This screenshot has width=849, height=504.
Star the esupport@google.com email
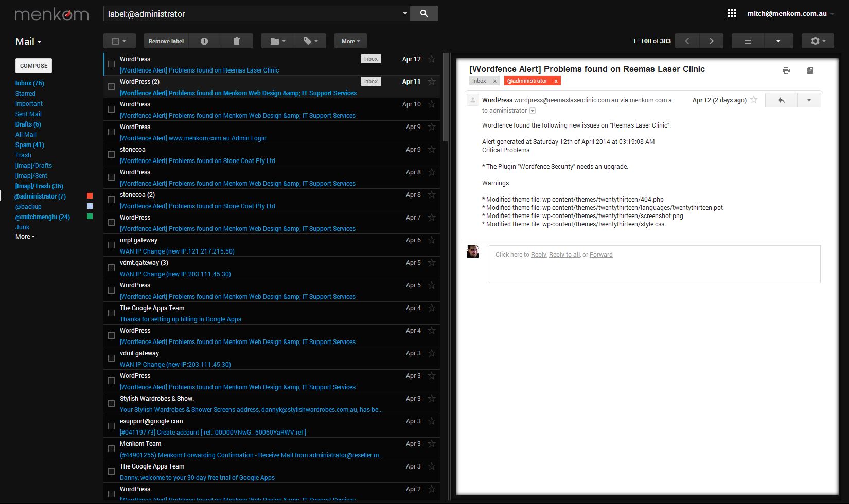pos(432,421)
